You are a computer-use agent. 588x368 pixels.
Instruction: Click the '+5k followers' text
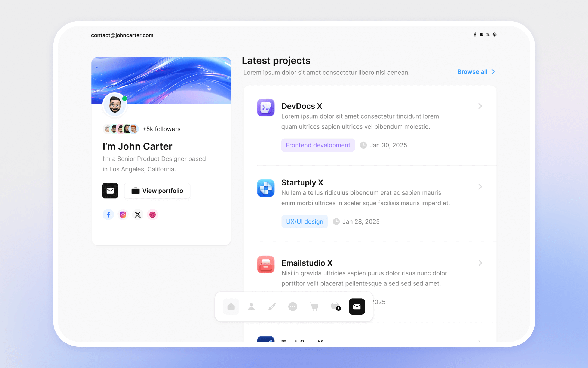[x=161, y=129]
